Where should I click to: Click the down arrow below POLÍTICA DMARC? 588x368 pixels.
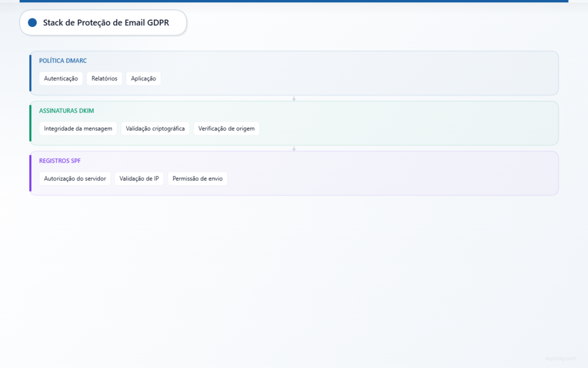(x=294, y=98)
